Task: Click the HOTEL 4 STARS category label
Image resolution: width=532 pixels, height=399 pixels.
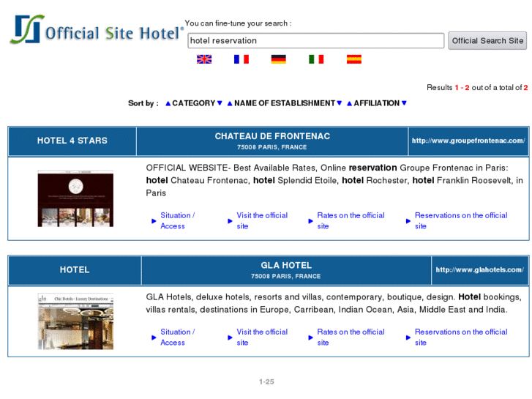Action: [x=72, y=141]
